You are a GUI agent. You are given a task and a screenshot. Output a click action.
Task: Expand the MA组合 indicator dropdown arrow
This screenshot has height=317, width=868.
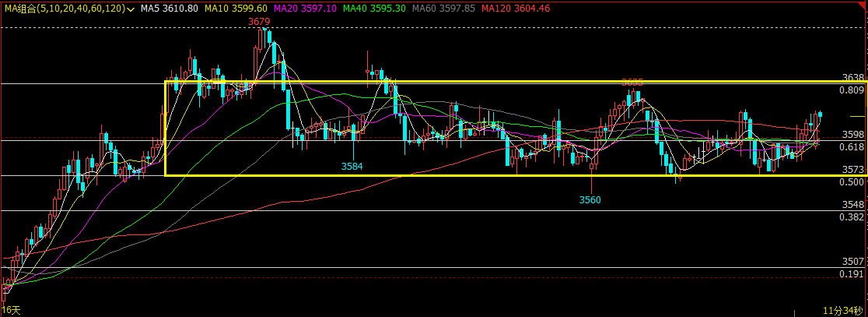coord(131,9)
